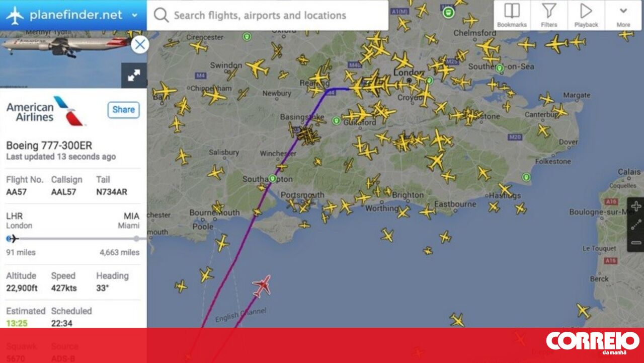Start Playback mode
This screenshot has height=363, width=644.
pyautogui.click(x=586, y=15)
